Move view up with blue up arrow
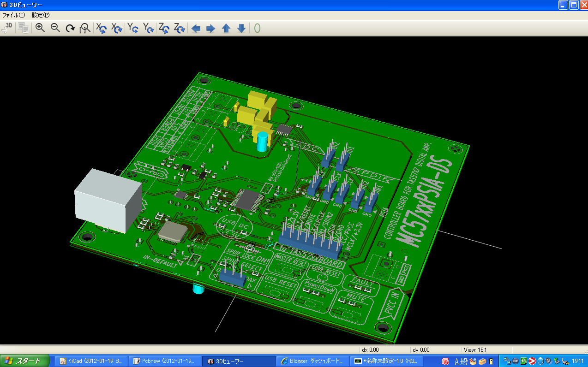The image size is (588, 367). [226, 29]
